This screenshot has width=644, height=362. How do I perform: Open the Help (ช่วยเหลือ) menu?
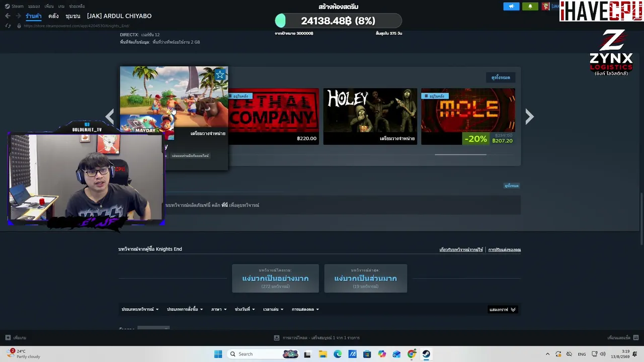[77, 6]
